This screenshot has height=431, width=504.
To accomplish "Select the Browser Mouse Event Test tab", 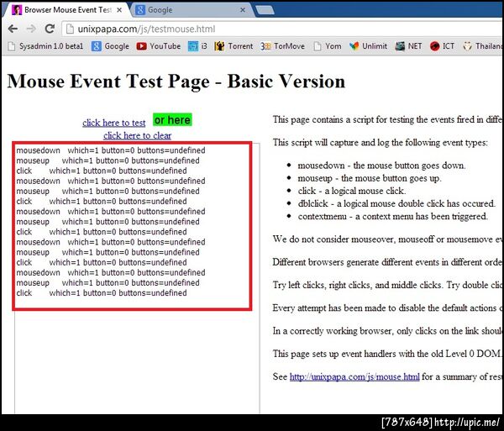I will [65, 10].
